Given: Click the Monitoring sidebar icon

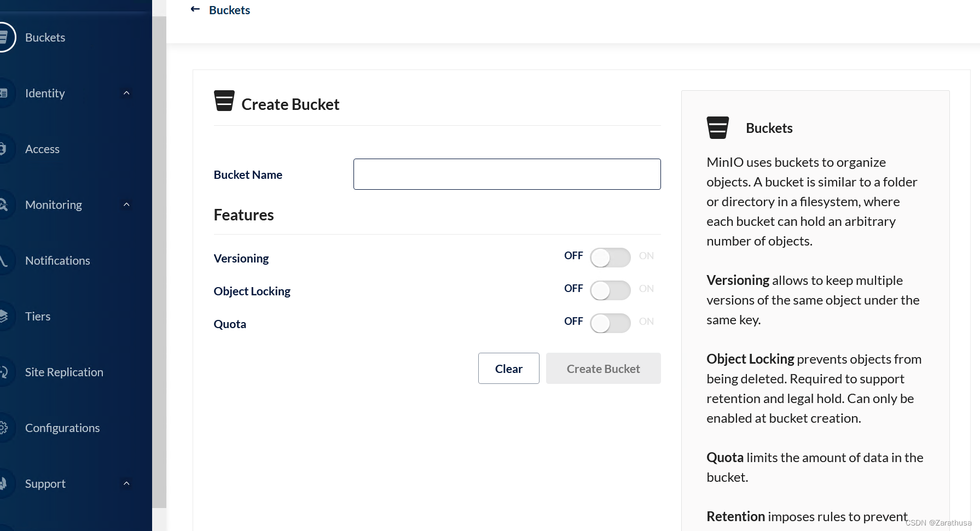Looking at the screenshot, I should click(3, 205).
